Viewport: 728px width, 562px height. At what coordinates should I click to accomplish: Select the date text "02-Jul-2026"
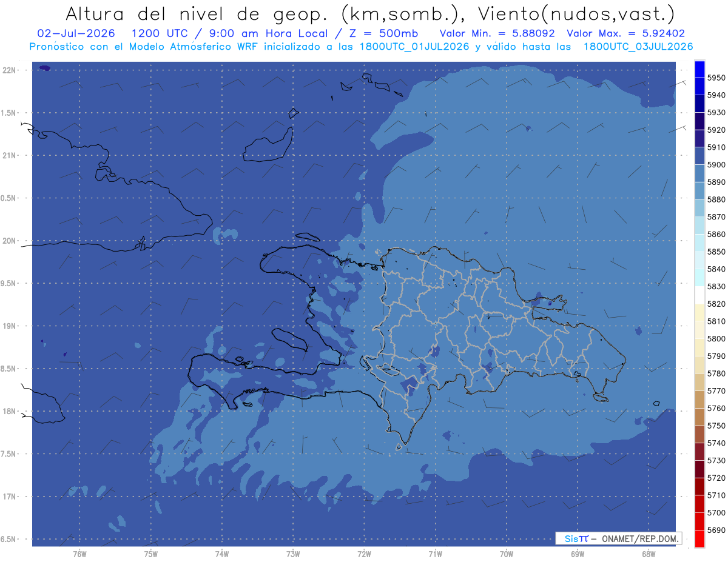pos(76,34)
